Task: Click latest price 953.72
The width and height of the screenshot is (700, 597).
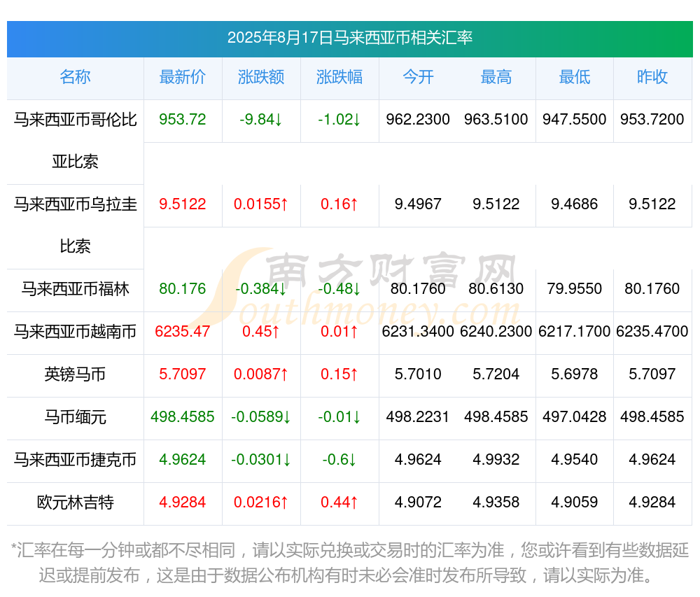Action: tap(183, 120)
